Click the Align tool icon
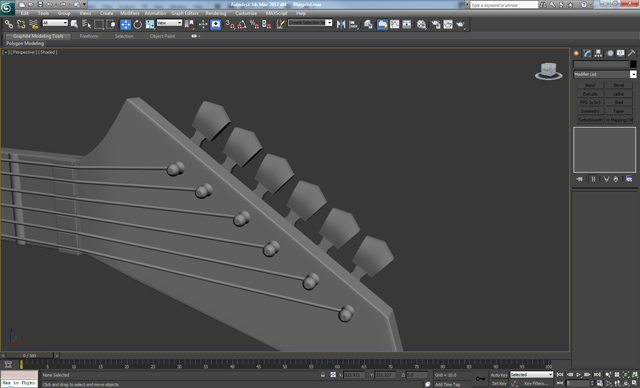This screenshot has width=640, height=388. pos(354,24)
